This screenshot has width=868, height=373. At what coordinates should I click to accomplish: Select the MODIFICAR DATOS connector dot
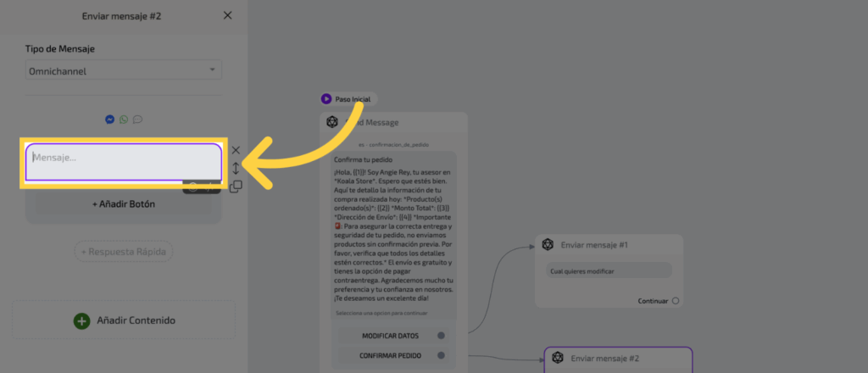pos(441,336)
